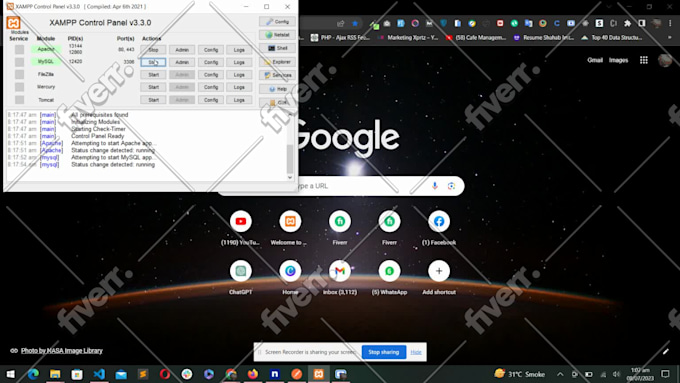Click the Add shortcut plus tile
This screenshot has width=680, height=383.
pyautogui.click(x=439, y=271)
